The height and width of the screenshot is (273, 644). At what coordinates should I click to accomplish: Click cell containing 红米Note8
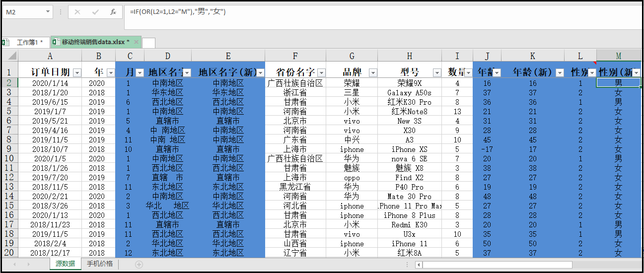[410, 111]
